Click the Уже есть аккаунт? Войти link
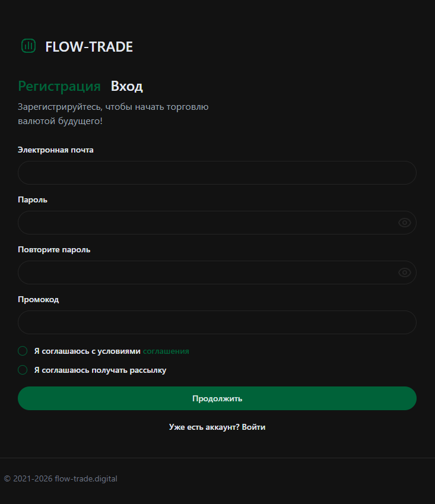 coord(217,427)
